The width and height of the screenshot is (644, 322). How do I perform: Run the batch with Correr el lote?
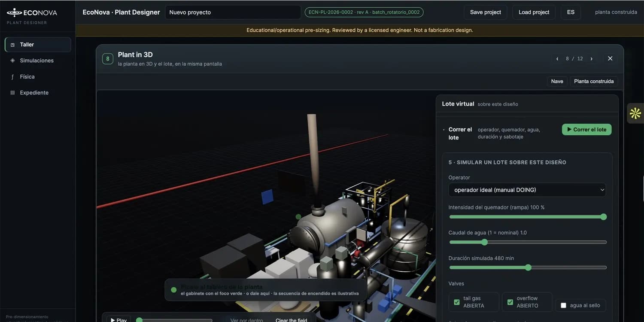[x=586, y=129]
